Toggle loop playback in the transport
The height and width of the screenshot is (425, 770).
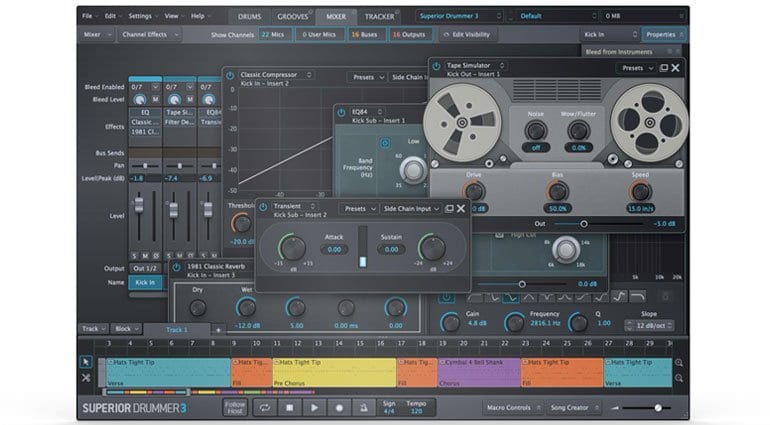[265, 408]
